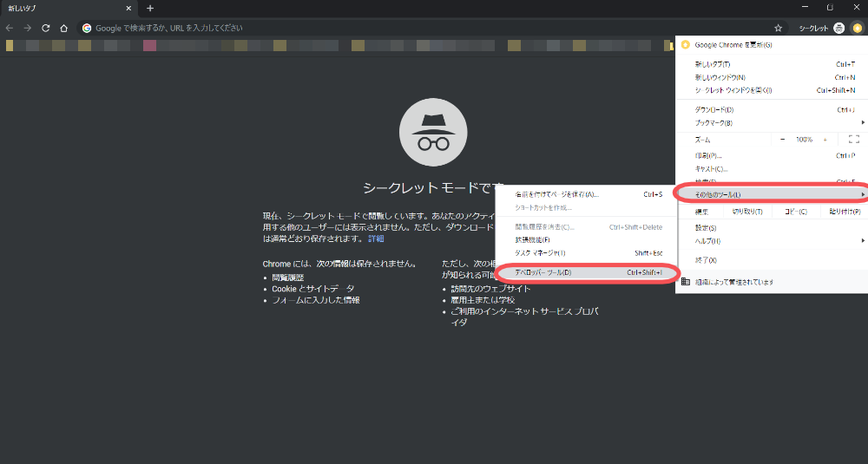Decrease zoom with the minus button

pyautogui.click(x=782, y=140)
